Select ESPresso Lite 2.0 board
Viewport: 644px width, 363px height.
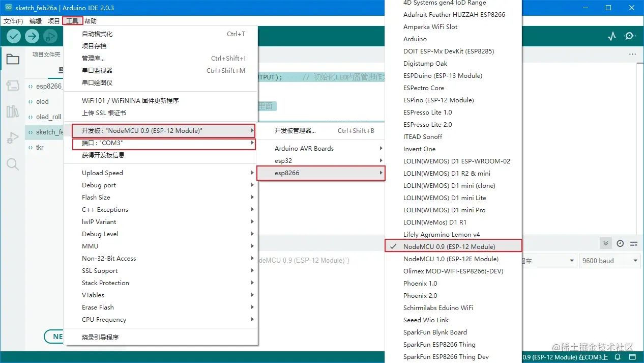pyautogui.click(x=454, y=124)
